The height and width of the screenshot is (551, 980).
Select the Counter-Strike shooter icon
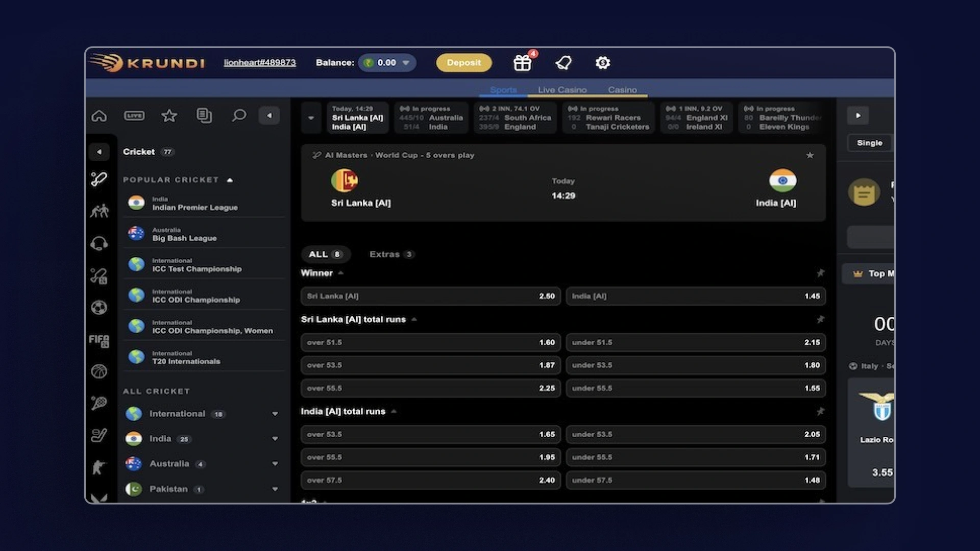pos(99,467)
